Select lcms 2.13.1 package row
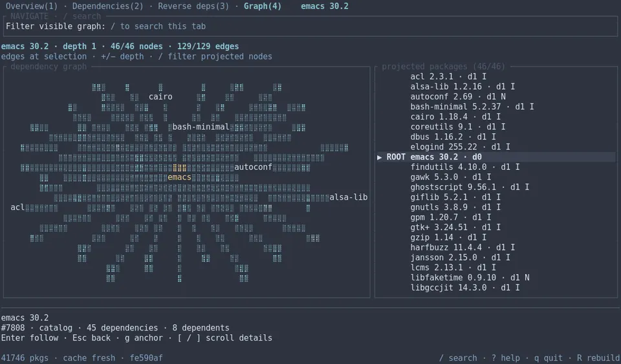The image size is (621, 364). (x=496, y=268)
